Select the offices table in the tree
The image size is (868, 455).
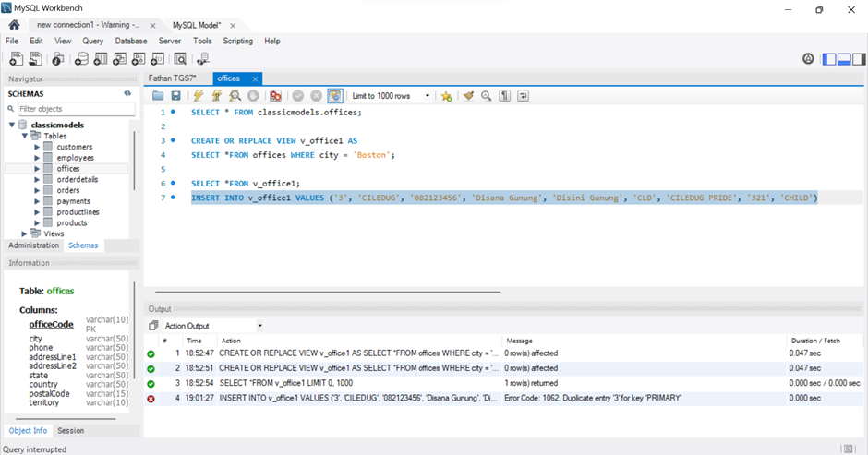(67, 168)
